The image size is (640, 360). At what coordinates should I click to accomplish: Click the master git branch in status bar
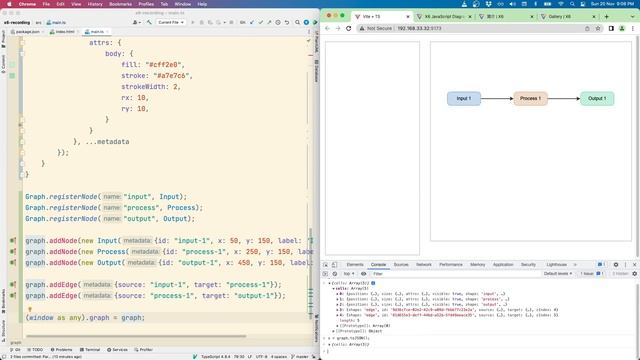300,357
